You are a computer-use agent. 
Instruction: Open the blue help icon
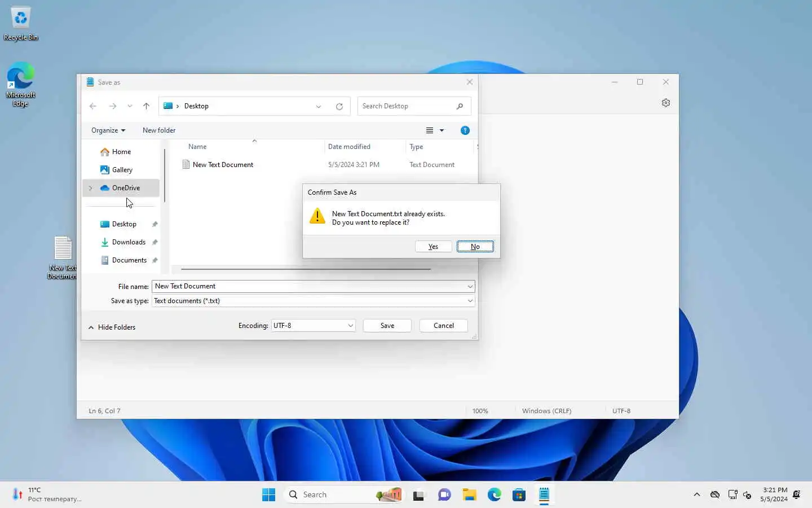[x=465, y=130]
